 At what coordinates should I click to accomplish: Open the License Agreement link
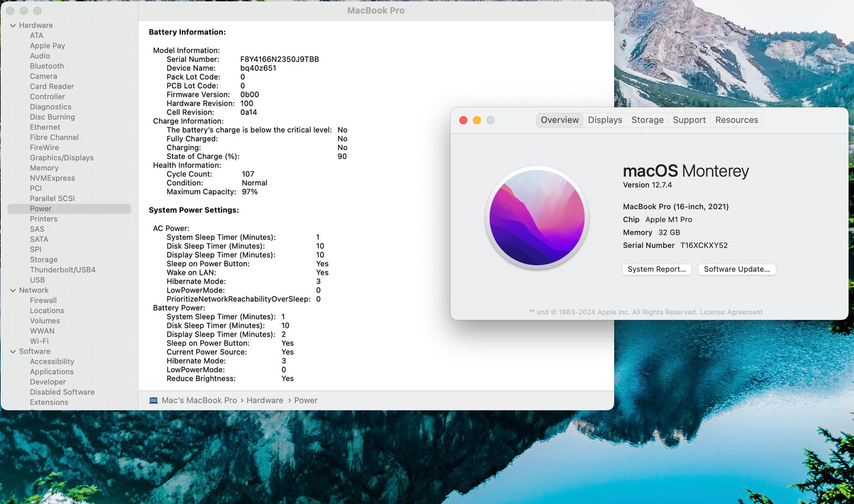pos(731,313)
